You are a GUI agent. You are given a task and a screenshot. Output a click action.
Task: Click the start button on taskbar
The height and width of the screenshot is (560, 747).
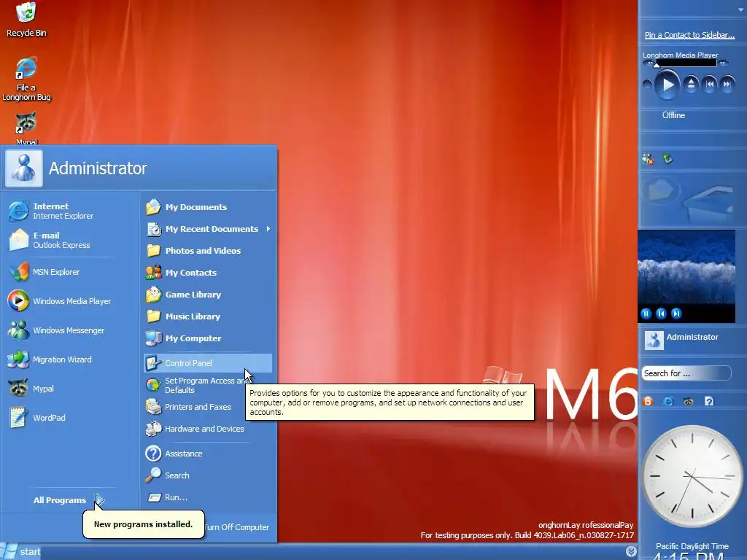21,551
